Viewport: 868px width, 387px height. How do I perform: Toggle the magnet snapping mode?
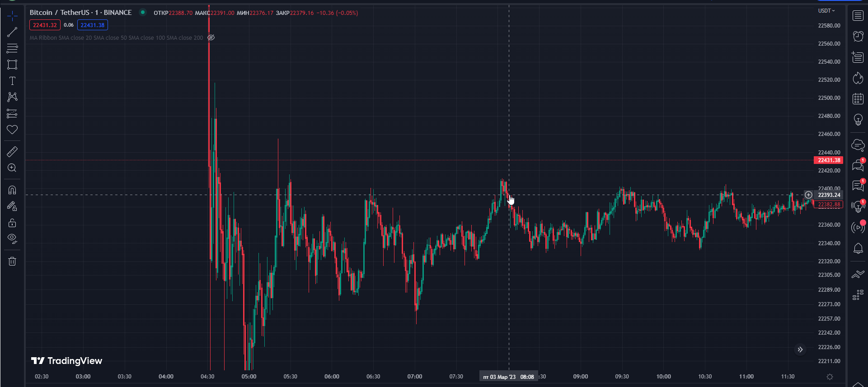pyautogui.click(x=12, y=190)
